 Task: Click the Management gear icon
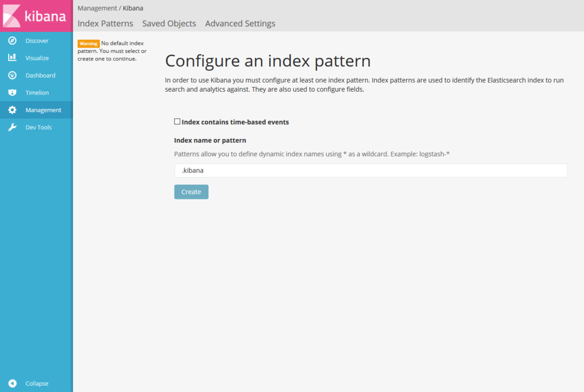13,110
